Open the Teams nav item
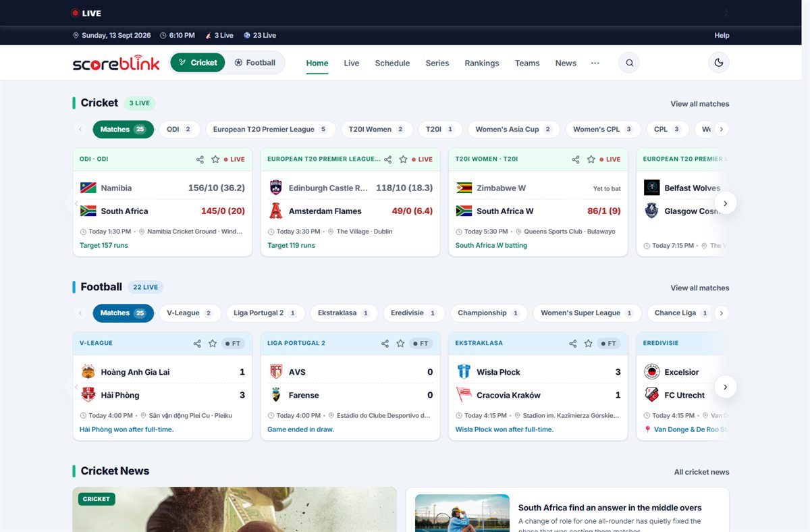 point(527,63)
